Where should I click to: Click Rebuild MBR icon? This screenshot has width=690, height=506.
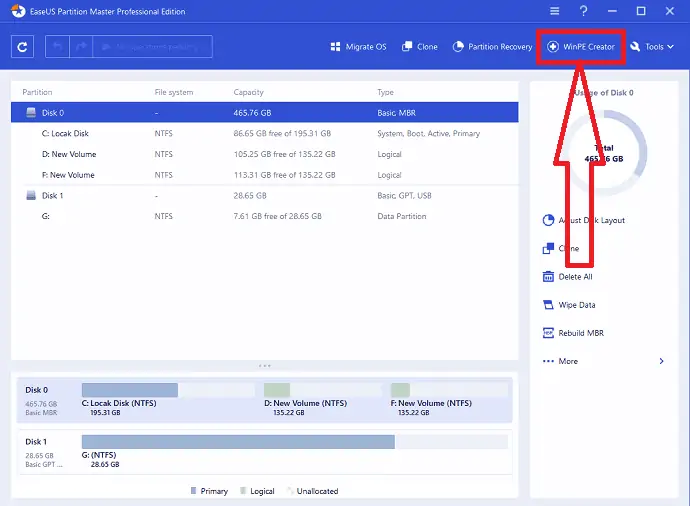[548, 333]
